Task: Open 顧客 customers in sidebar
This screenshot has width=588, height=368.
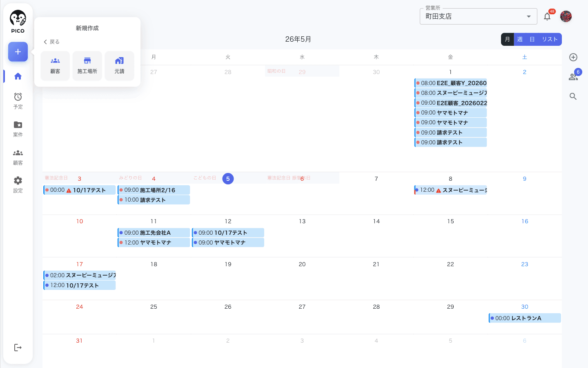Action: click(x=18, y=157)
